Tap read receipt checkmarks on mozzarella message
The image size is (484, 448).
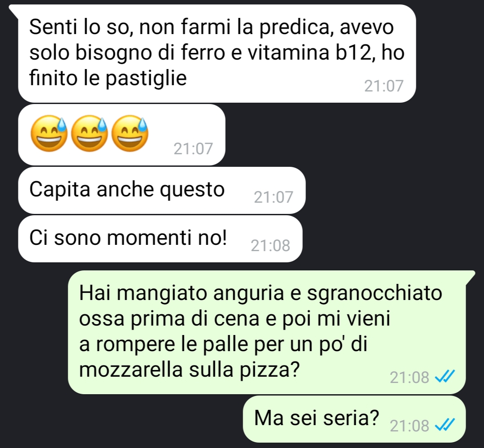coord(445,376)
